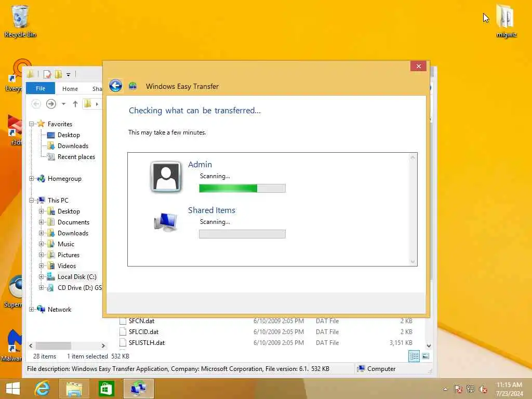
Task: Open the Recycle Bin on desktop
Action: tap(20, 21)
